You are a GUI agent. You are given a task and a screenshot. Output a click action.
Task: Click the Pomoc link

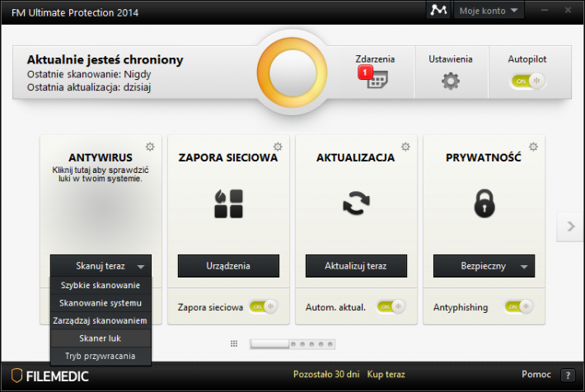[x=536, y=374]
